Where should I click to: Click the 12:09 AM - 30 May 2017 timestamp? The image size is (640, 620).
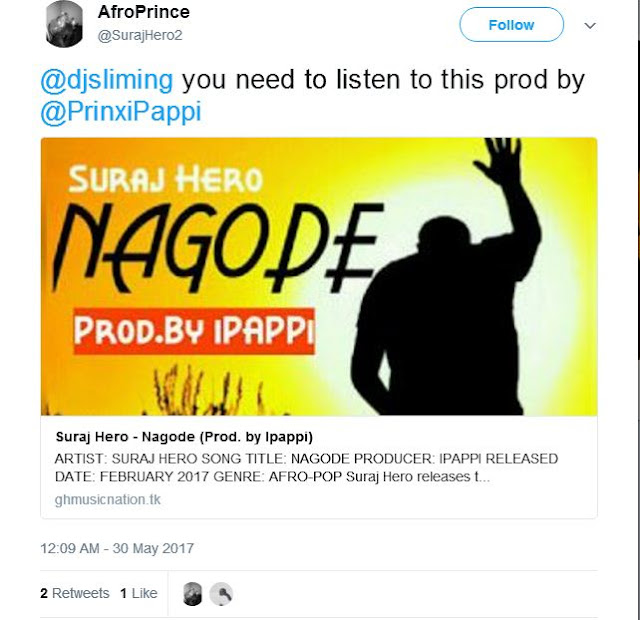(x=117, y=548)
